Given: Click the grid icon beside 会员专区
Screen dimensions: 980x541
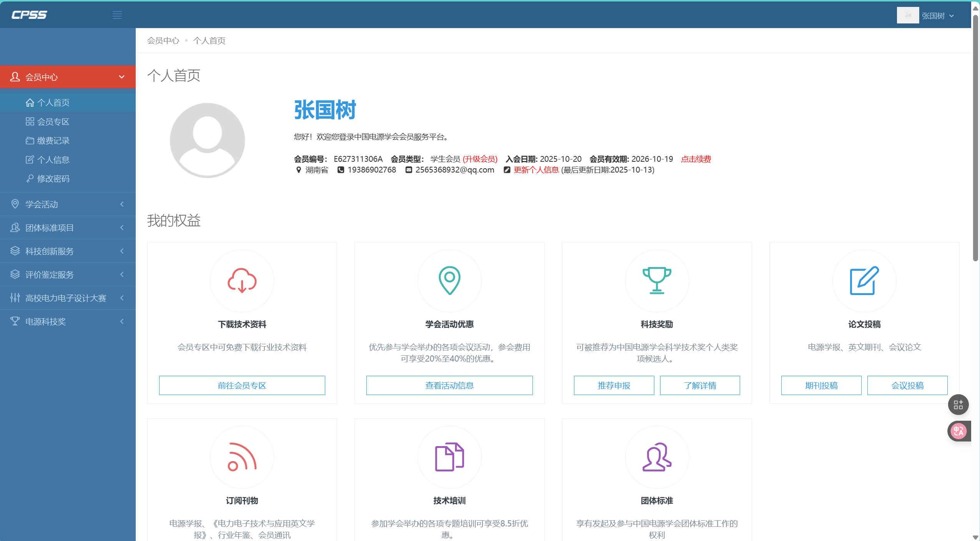Looking at the screenshot, I should click(x=30, y=121).
